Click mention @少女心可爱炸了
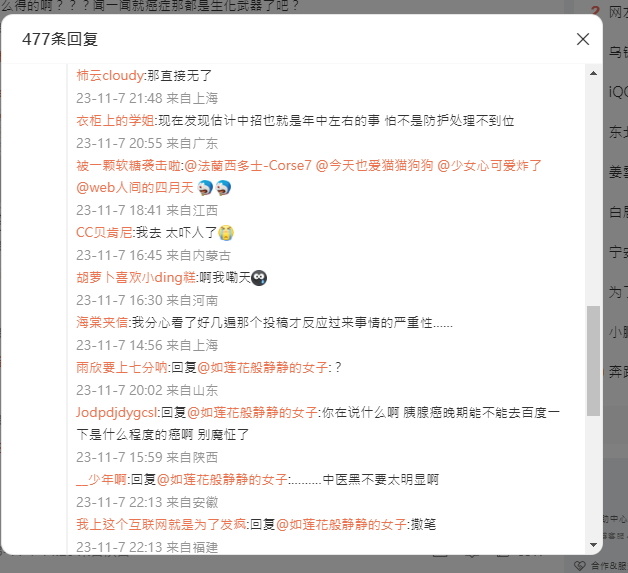 pos(489,165)
